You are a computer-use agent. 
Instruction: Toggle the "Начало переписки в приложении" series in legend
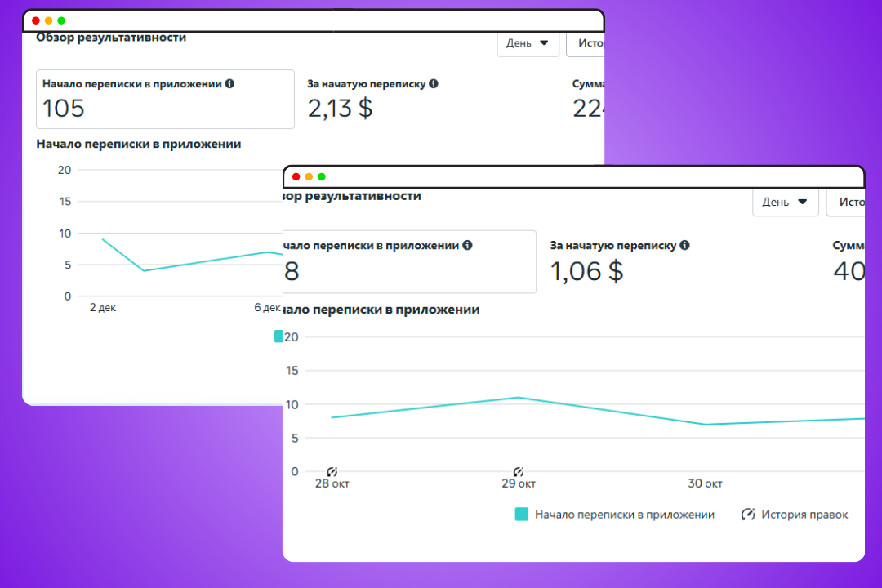point(625,514)
